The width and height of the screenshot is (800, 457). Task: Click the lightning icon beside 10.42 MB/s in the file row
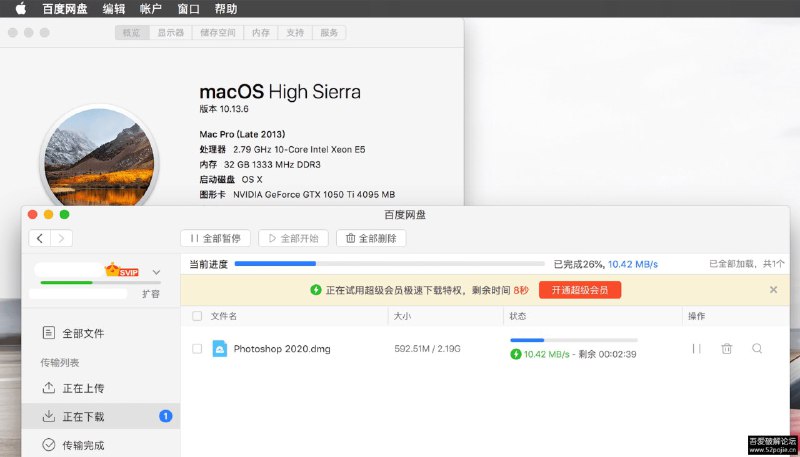516,354
